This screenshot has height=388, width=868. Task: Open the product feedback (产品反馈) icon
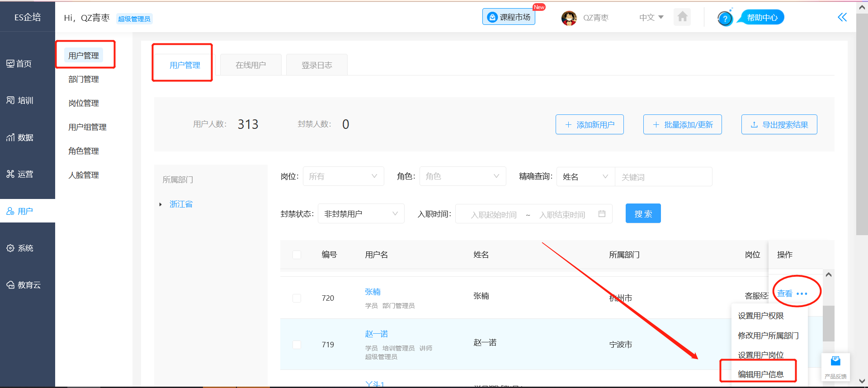tap(835, 366)
